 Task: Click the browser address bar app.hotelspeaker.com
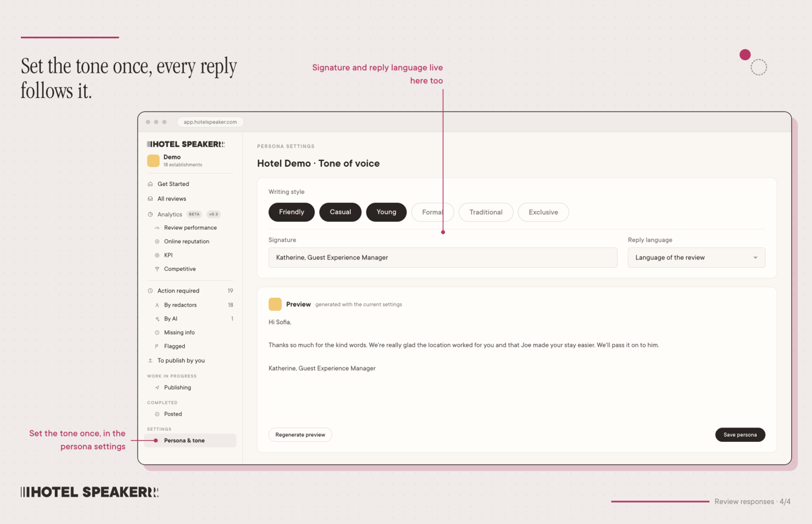coord(210,122)
